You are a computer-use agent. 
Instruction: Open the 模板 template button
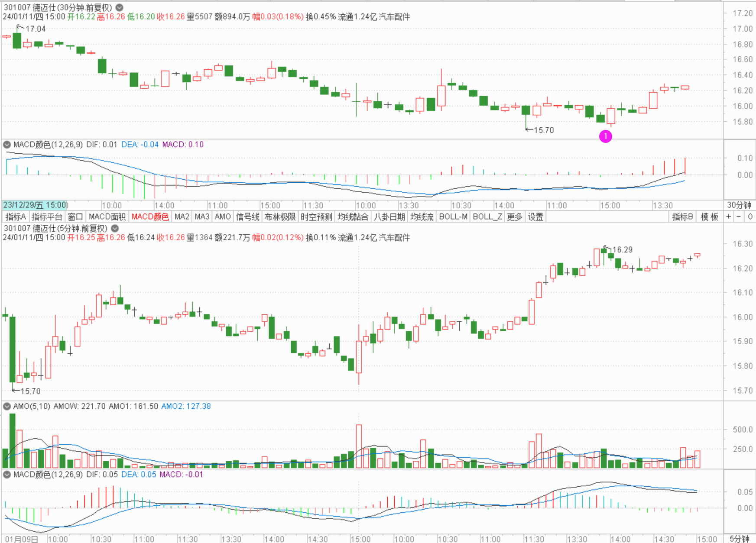709,217
